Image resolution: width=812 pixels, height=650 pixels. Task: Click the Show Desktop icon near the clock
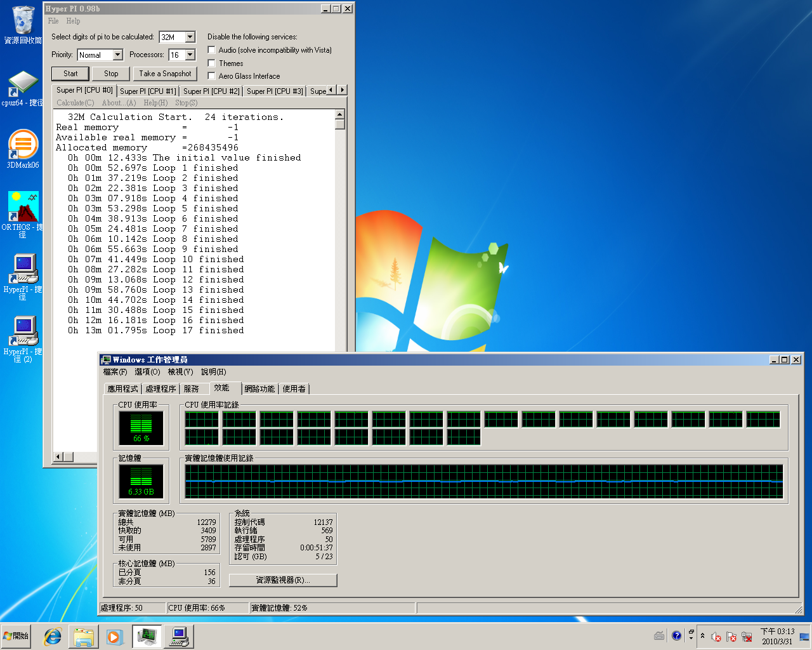pos(804,636)
